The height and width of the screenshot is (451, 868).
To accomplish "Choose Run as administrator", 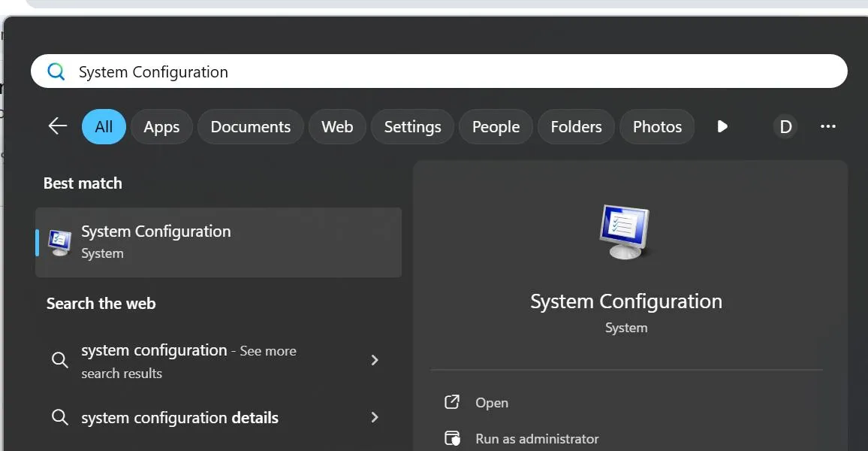I will pos(537,439).
